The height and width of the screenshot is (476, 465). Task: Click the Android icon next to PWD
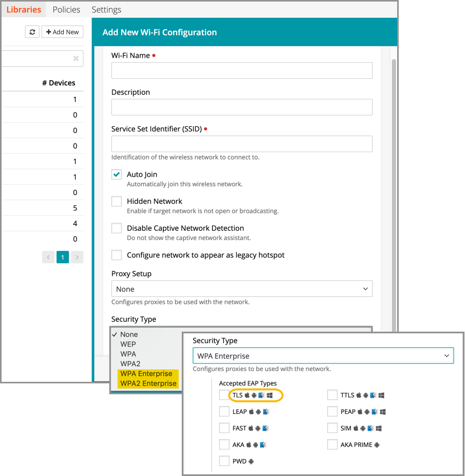[251, 462]
